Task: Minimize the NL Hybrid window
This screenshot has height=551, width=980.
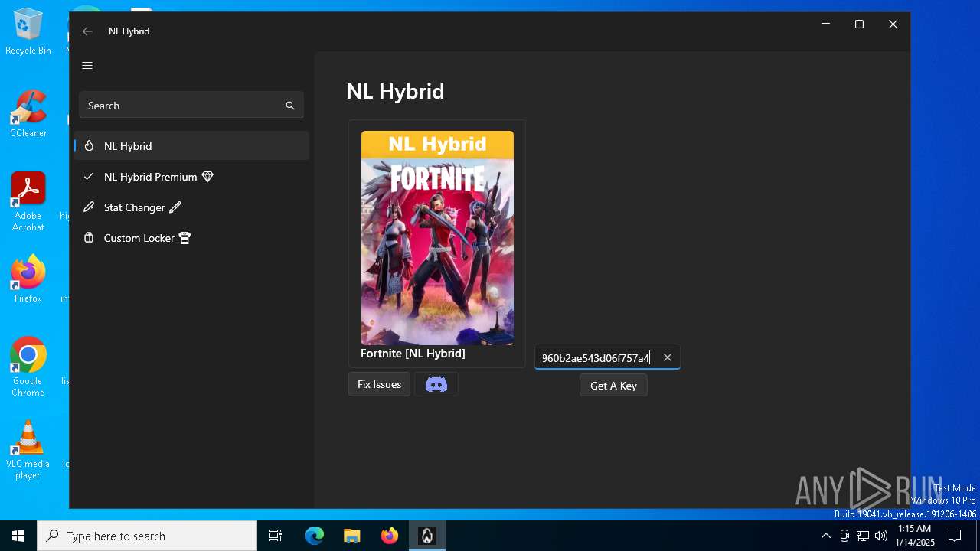Action: click(x=825, y=24)
